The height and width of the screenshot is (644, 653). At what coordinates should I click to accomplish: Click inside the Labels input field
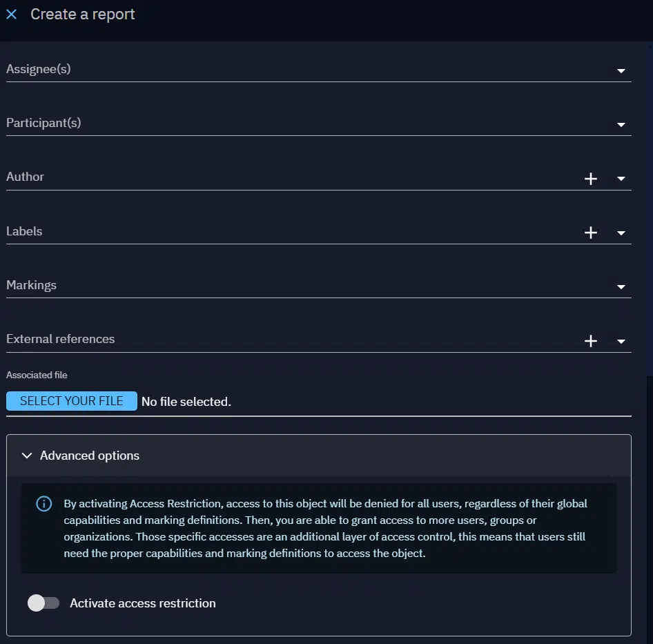coord(276,235)
